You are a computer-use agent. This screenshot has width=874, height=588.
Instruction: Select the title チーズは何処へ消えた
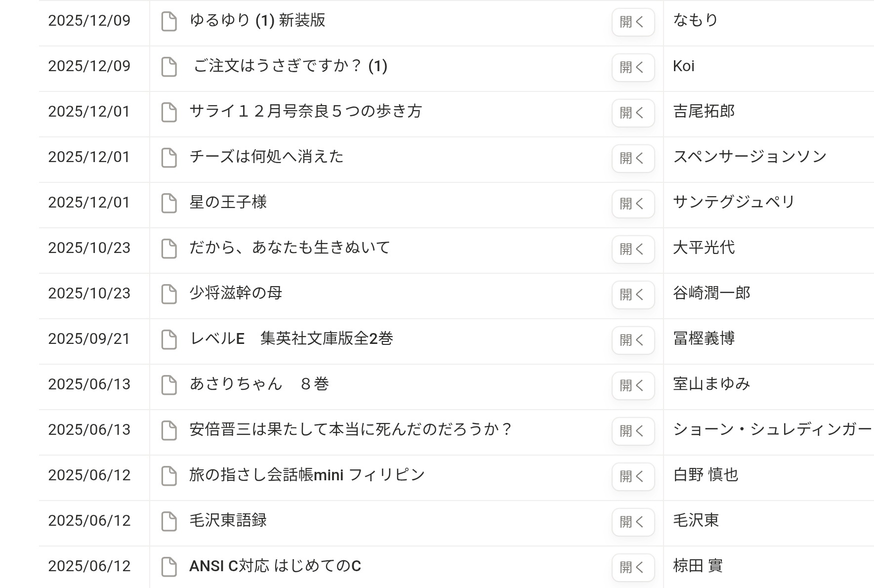tap(267, 157)
